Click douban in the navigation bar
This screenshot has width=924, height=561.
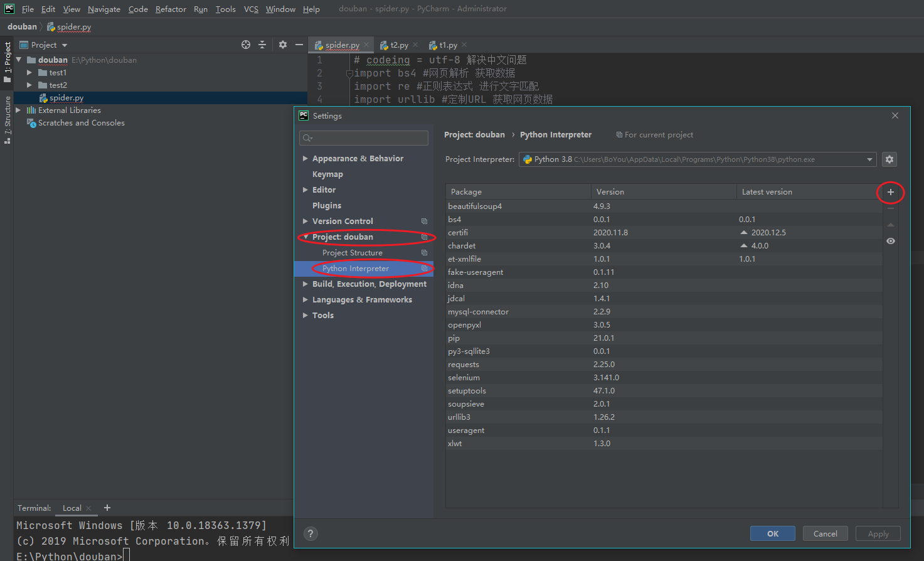click(22, 27)
